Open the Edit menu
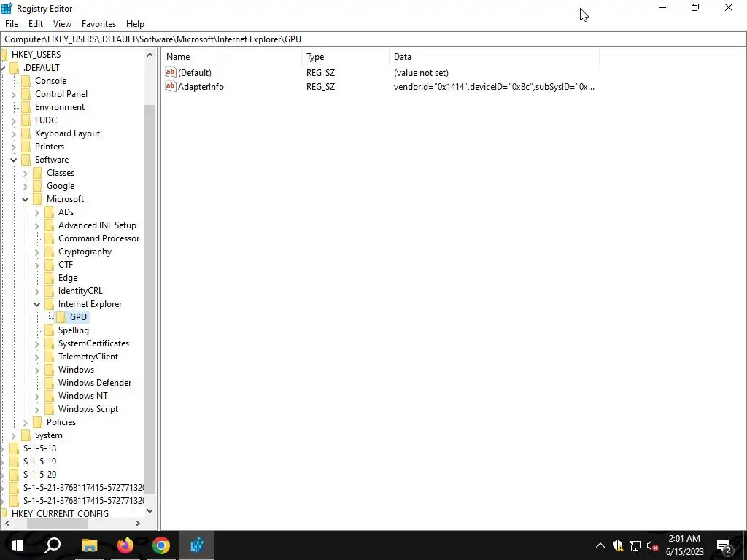The image size is (747, 560). tap(36, 24)
